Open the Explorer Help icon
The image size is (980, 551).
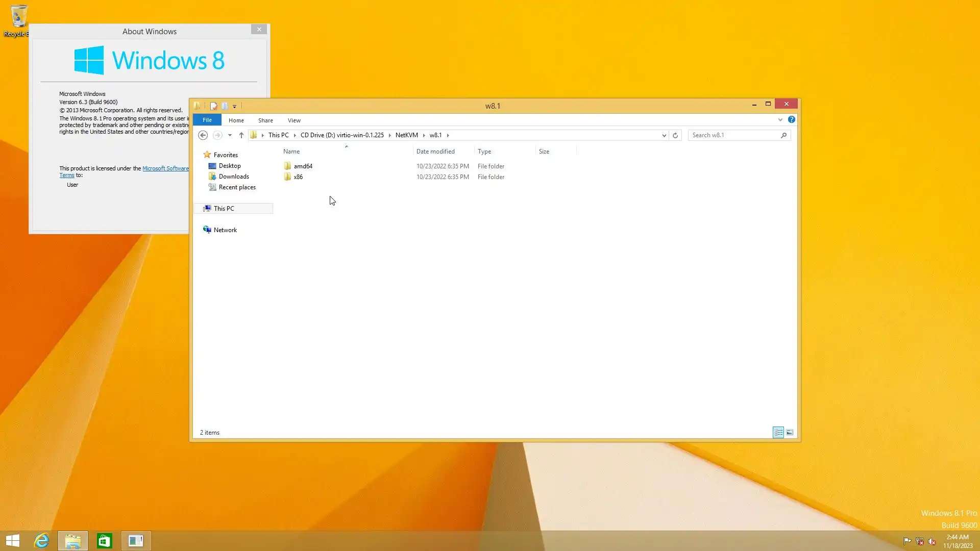(791, 119)
